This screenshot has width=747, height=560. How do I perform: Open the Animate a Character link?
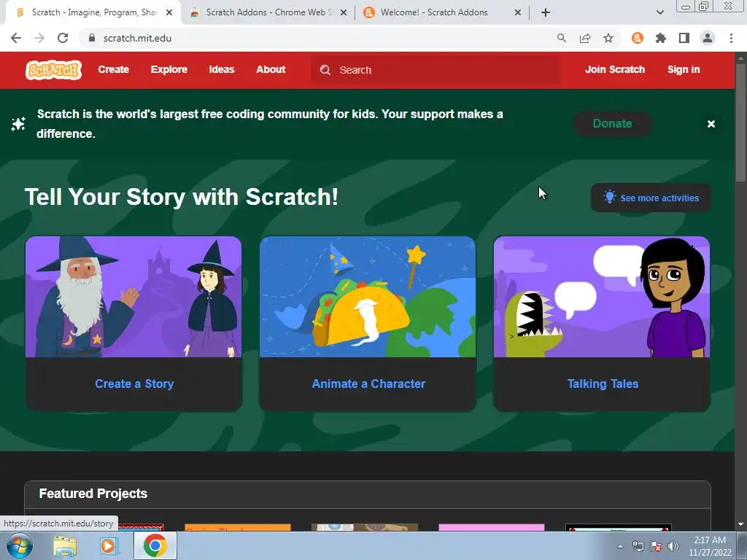(368, 384)
